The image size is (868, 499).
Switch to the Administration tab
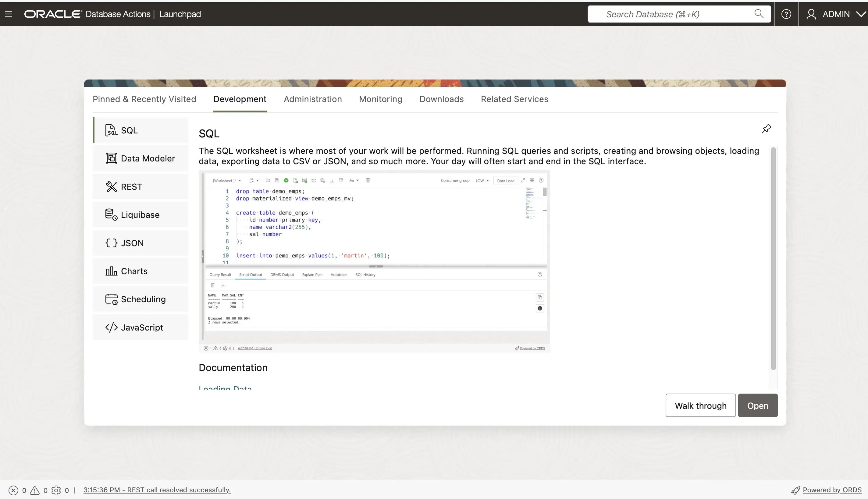[x=312, y=99]
